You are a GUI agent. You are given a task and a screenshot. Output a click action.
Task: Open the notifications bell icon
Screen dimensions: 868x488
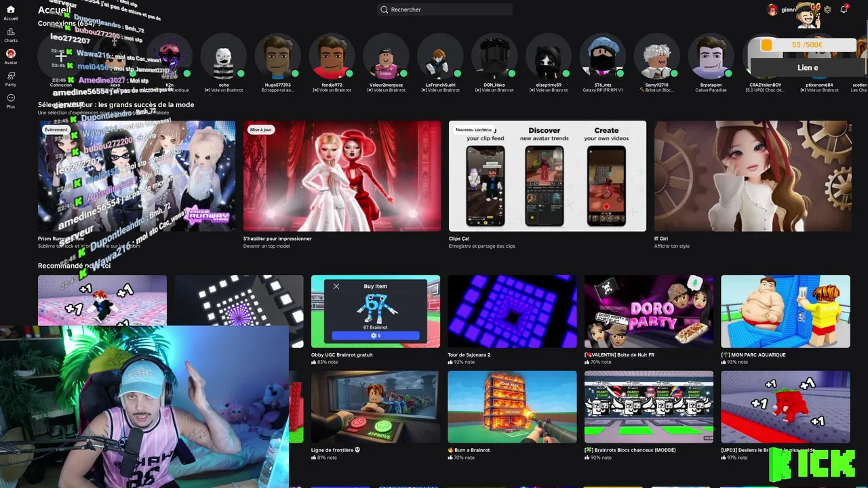[x=844, y=9]
